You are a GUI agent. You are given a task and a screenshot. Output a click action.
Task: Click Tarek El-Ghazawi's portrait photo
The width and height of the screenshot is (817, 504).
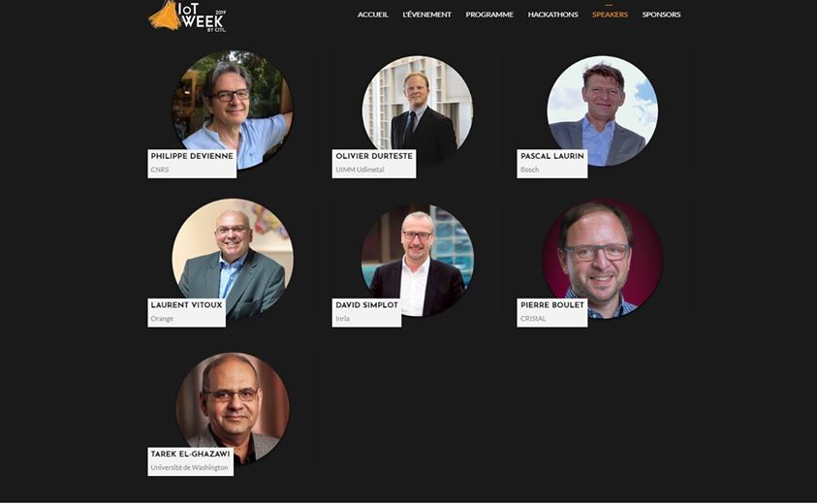click(233, 409)
